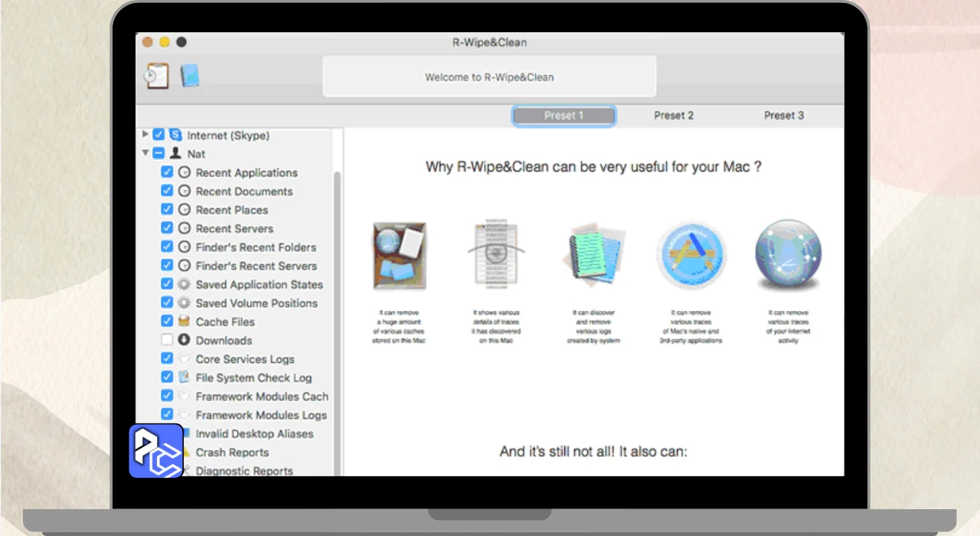980x536 pixels.
Task: Uncheck the Recent Applications checkbox
Action: pos(167,172)
